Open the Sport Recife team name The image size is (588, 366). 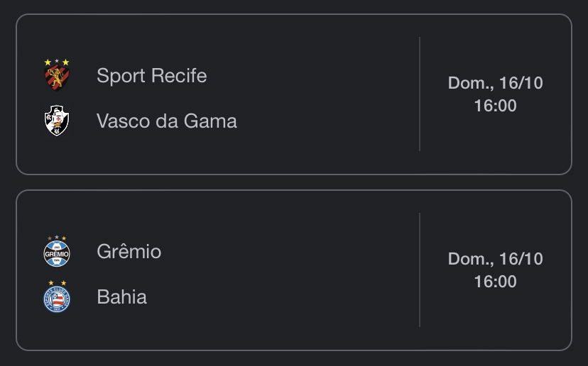click(x=151, y=76)
